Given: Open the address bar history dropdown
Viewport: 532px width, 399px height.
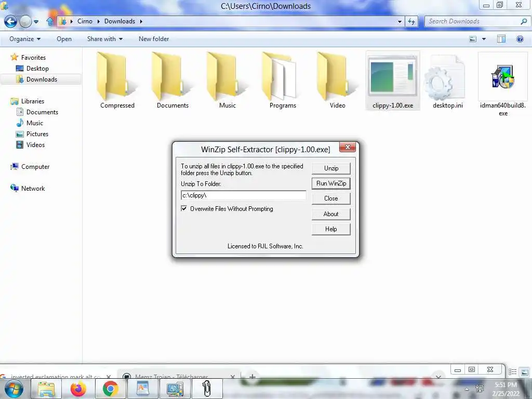Looking at the screenshot, I should click(x=400, y=21).
